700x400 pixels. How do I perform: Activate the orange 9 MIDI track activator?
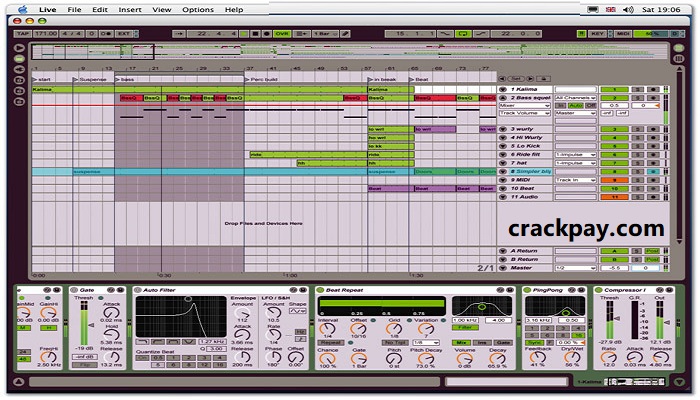pos(614,180)
